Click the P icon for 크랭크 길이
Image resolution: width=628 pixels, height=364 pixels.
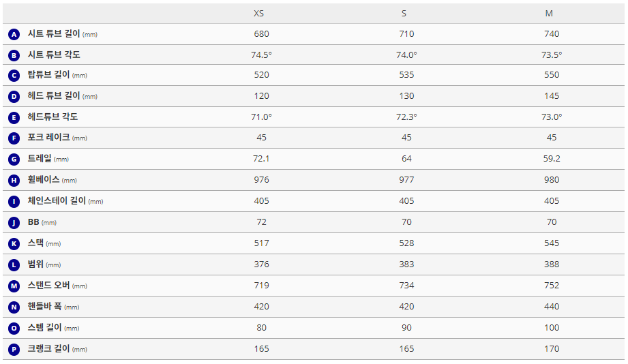[14, 349]
